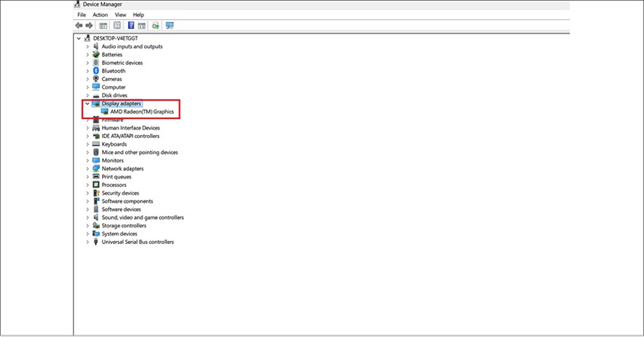644x337 pixels.
Task: Select the Software devices label
Action: (x=121, y=209)
